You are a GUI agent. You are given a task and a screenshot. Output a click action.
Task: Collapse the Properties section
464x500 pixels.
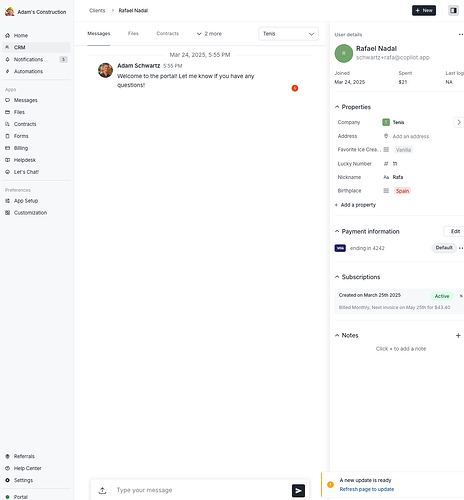pyautogui.click(x=353, y=107)
